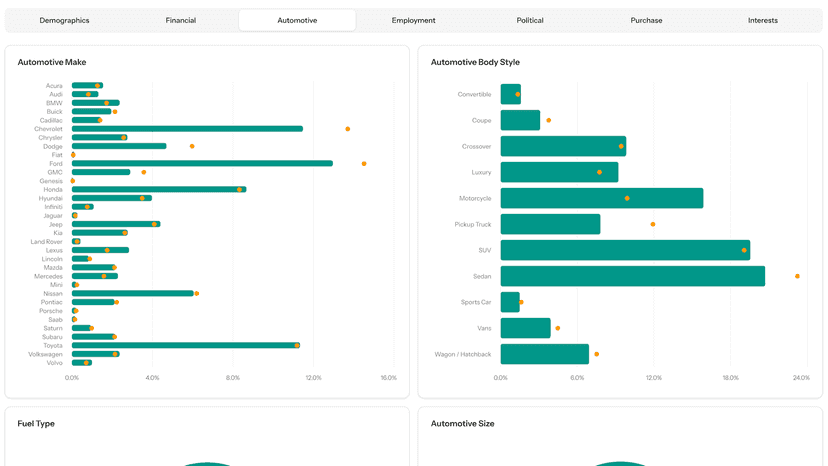Select the Vans bar in Body Style
The width and height of the screenshot is (828, 466).
tap(525, 328)
